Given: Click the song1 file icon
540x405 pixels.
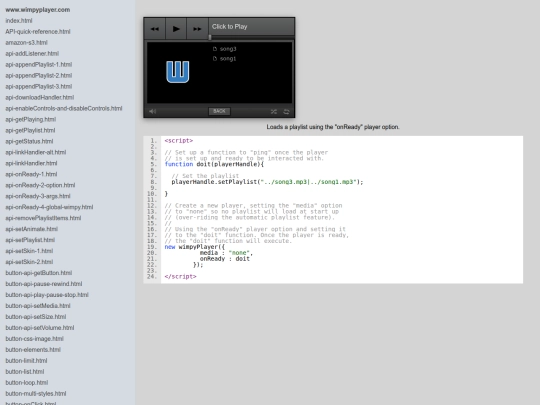Looking at the screenshot, I should click(215, 59).
